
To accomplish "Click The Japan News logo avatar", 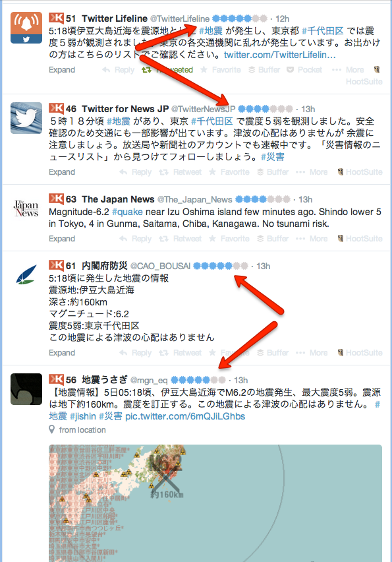I will [x=26, y=208].
